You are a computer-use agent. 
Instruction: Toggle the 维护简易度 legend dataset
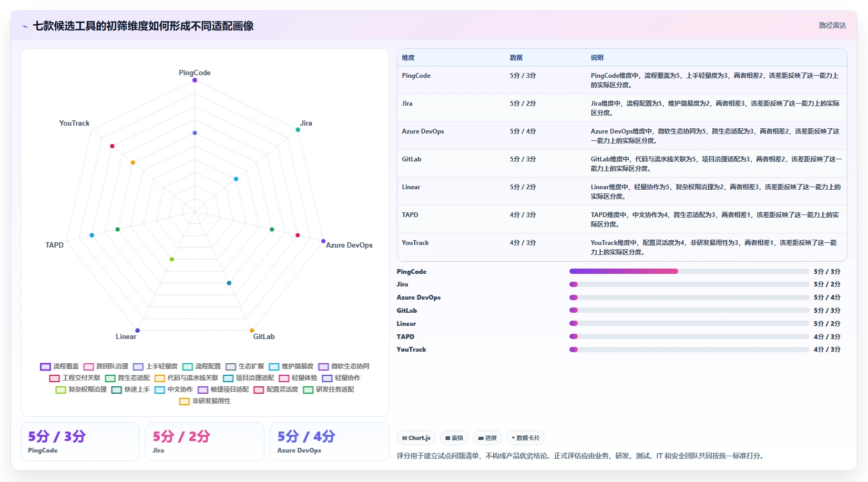point(291,366)
